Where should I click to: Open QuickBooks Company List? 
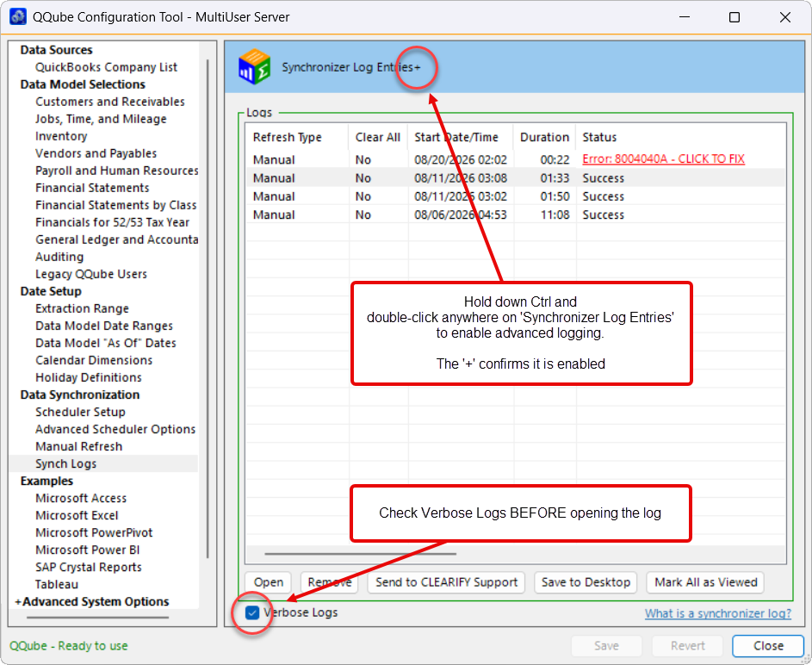coord(106,67)
